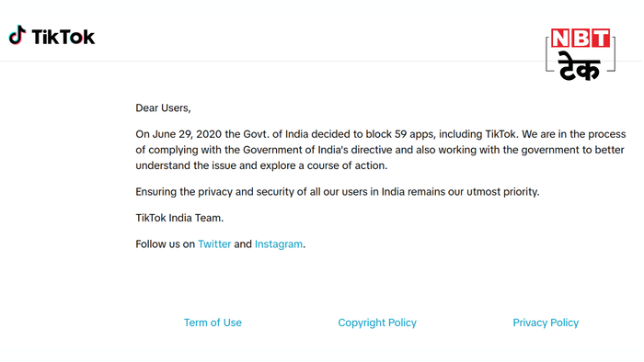Open the Copyright Policy link
Viewport: 644px width, 362px height.
(x=377, y=322)
